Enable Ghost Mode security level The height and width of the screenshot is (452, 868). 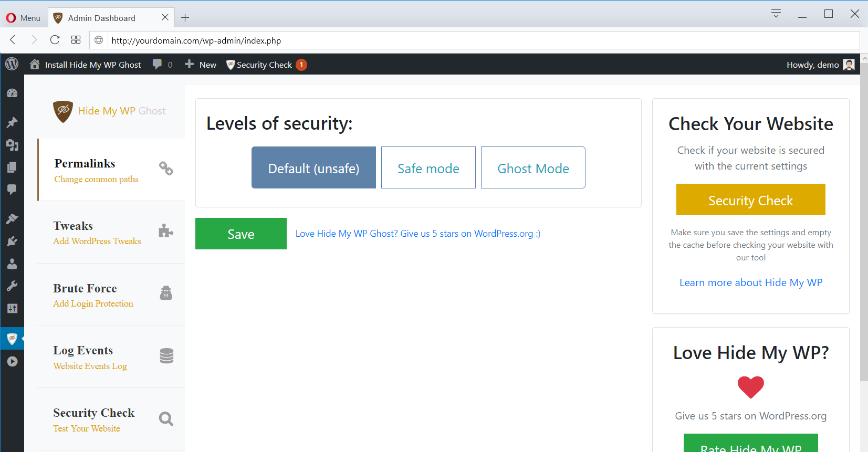(532, 168)
